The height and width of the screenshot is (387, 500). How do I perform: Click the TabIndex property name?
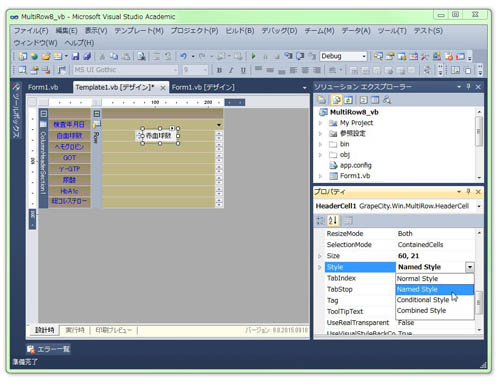[x=341, y=278]
